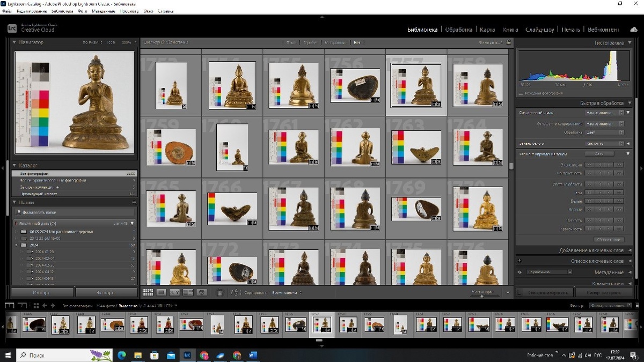Viewport: 644px width, 362px height.
Task: Collapse the Navigator panel
Action: point(14,42)
